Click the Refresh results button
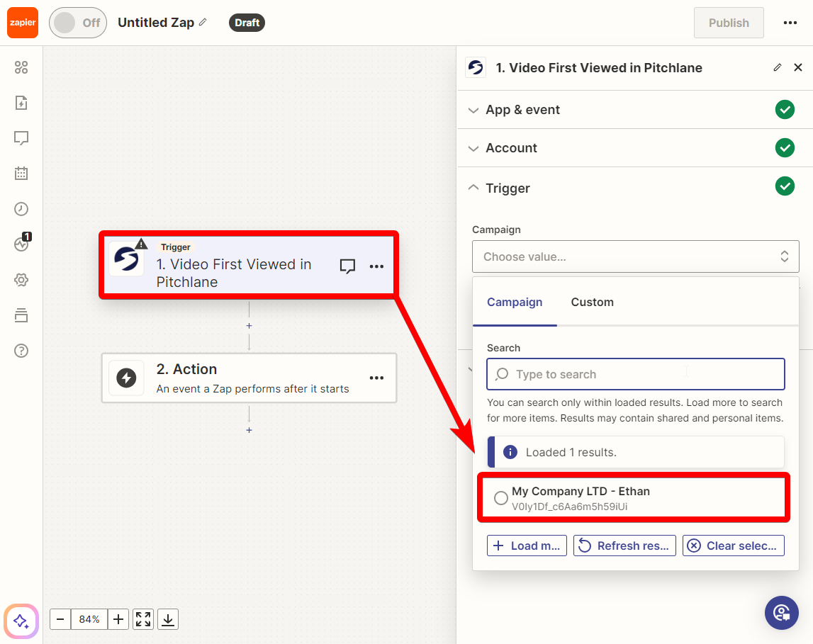The width and height of the screenshot is (813, 644). [624, 546]
